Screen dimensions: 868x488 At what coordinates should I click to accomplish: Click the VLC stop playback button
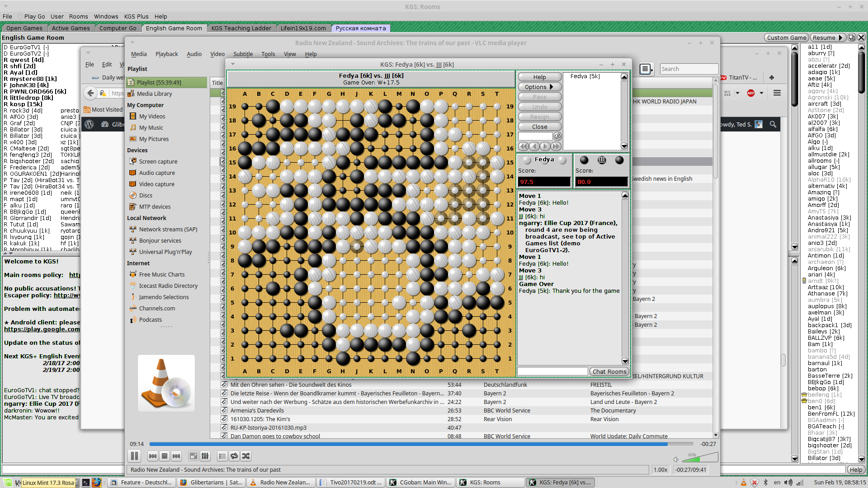coord(165,456)
